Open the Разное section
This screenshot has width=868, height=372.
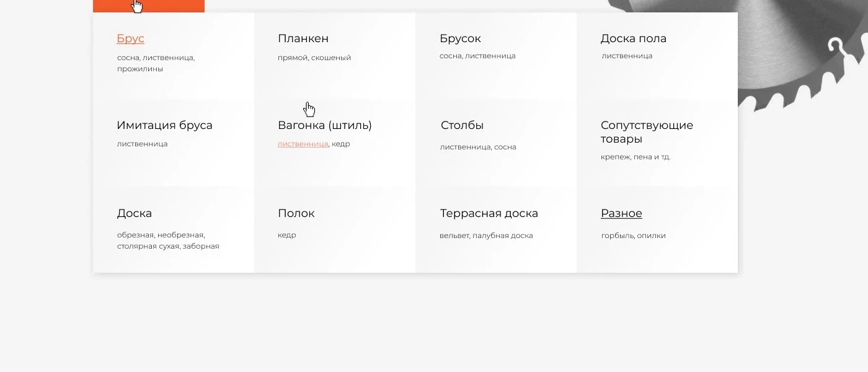pos(621,213)
